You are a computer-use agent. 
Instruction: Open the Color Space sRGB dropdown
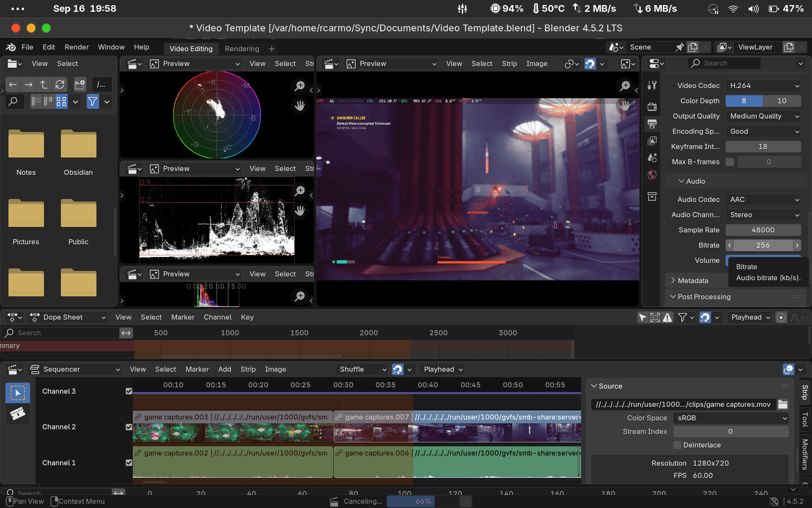point(731,418)
